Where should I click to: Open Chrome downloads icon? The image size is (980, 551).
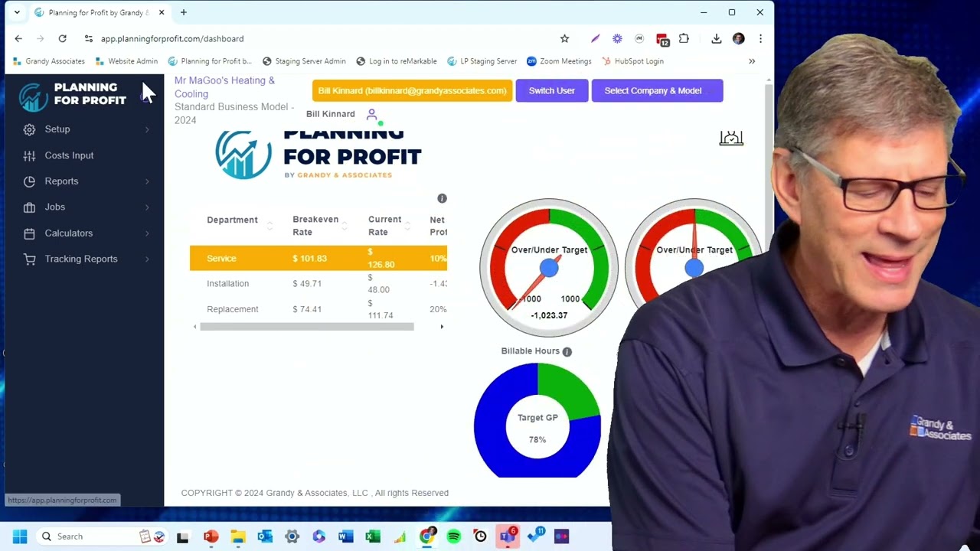pyautogui.click(x=717, y=38)
